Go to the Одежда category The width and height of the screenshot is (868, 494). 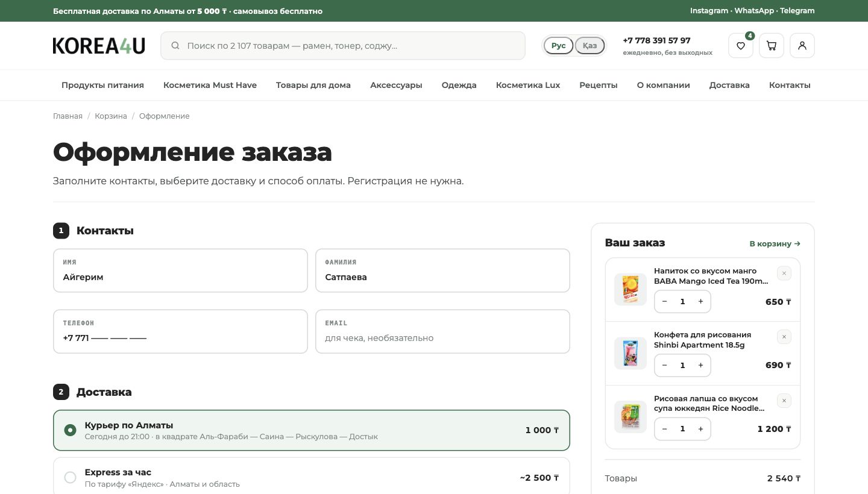tap(459, 85)
